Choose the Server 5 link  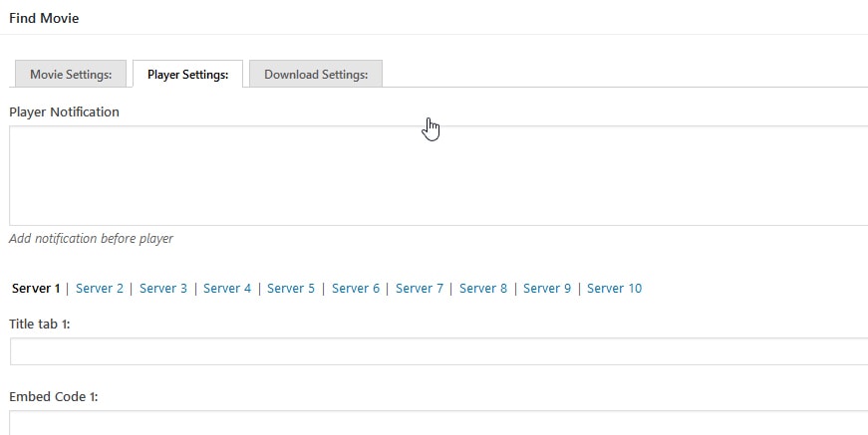(291, 289)
